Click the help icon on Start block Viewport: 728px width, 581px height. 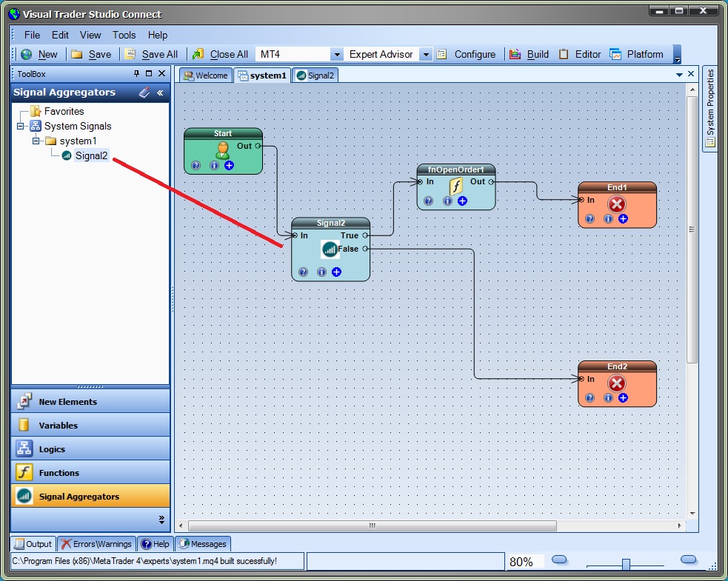click(x=196, y=165)
